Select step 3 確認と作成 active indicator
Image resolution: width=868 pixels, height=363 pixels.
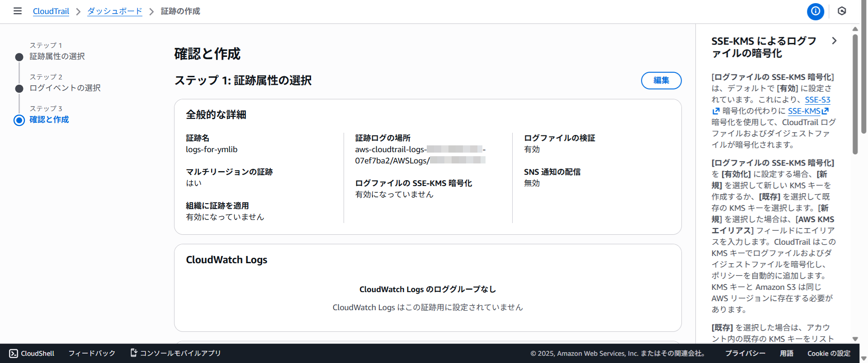tap(19, 120)
